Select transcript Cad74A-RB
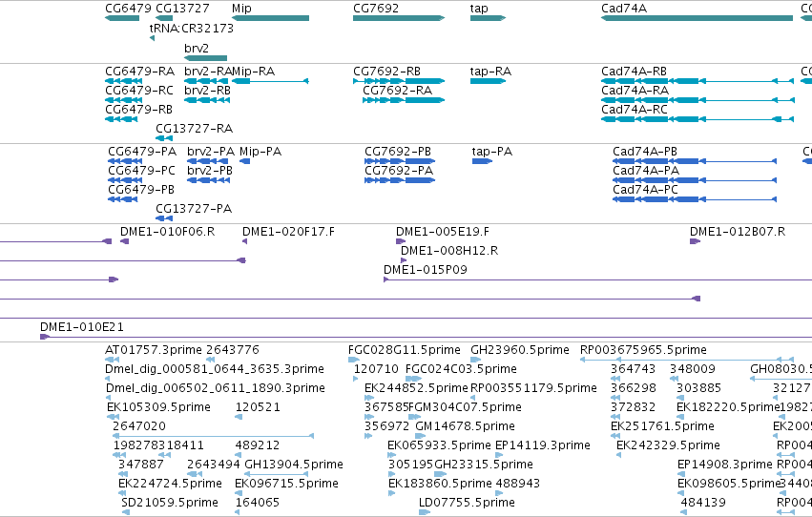 pyautogui.click(x=697, y=81)
